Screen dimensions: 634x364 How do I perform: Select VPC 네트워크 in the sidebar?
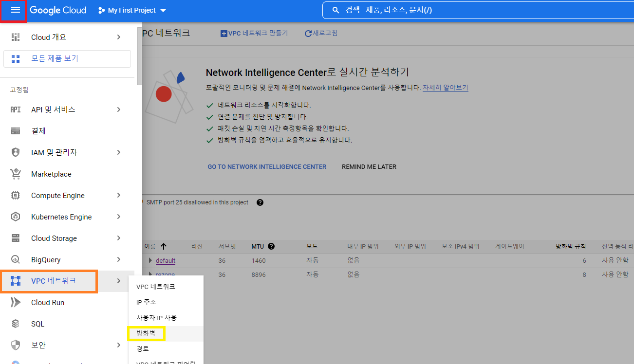point(67,281)
